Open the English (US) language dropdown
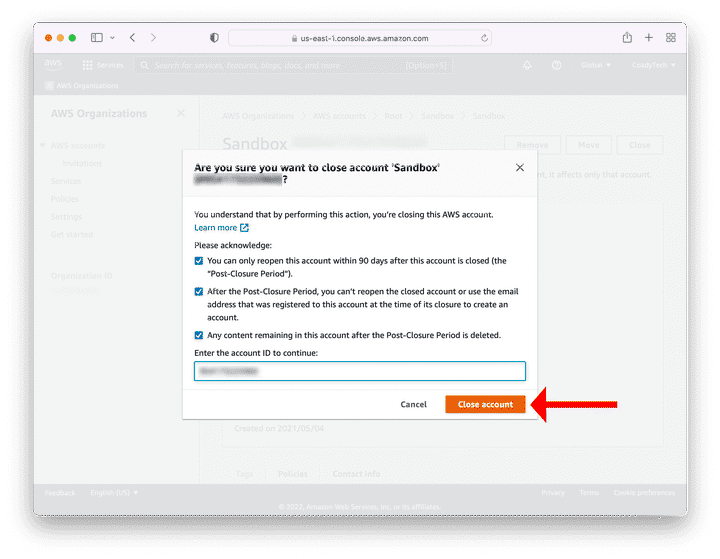This screenshot has height=559, width=720. point(114,493)
